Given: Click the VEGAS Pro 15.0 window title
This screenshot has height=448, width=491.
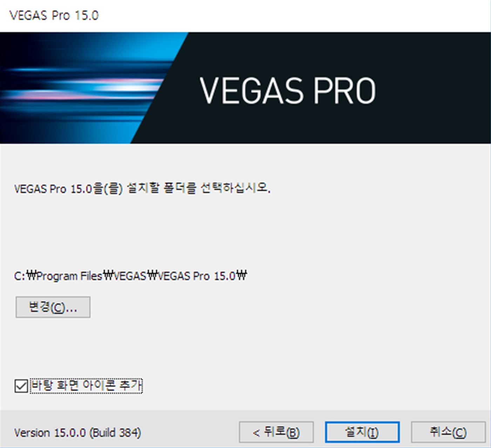Looking at the screenshot, I should pyautogui.click(x=54, y=15).
